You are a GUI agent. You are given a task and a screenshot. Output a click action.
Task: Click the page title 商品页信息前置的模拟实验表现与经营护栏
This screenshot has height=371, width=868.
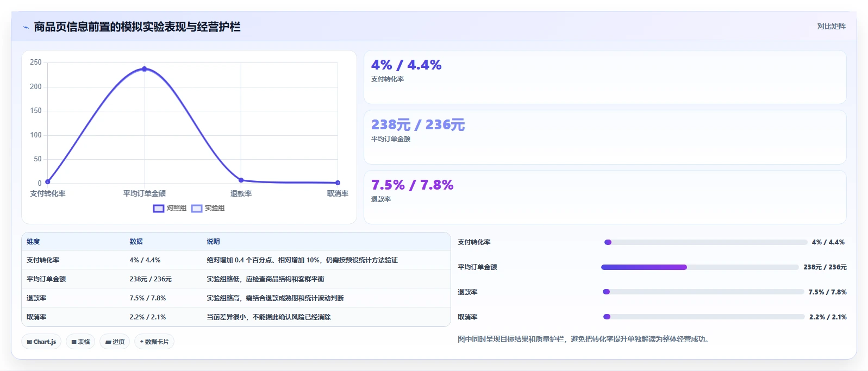click(x=137, y=27)
